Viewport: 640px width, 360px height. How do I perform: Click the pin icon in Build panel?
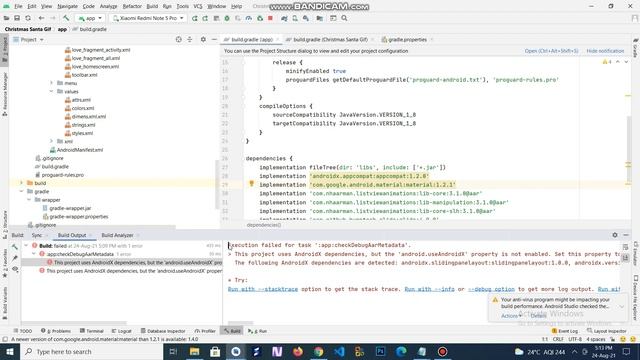pos(15,258)
